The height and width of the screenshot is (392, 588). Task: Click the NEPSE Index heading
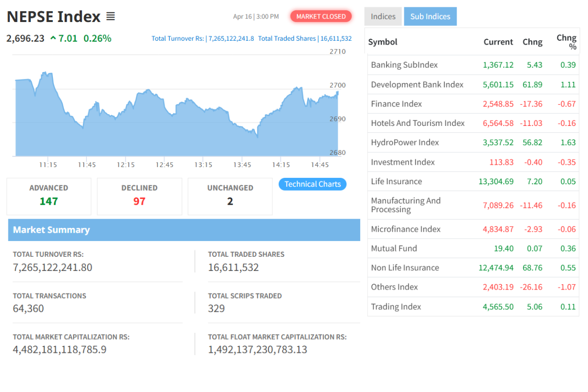(x=53, y=17)
